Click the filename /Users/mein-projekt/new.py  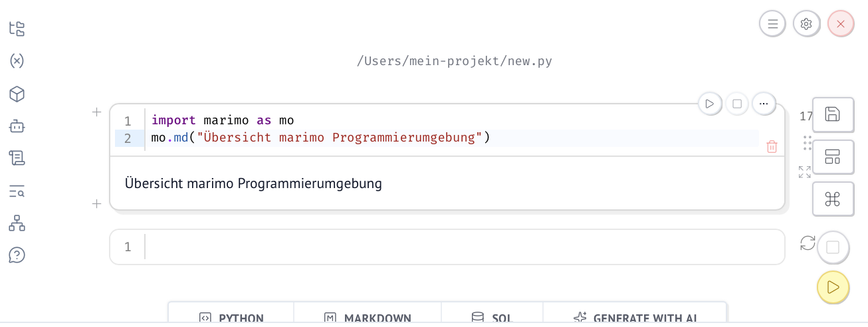455,62
